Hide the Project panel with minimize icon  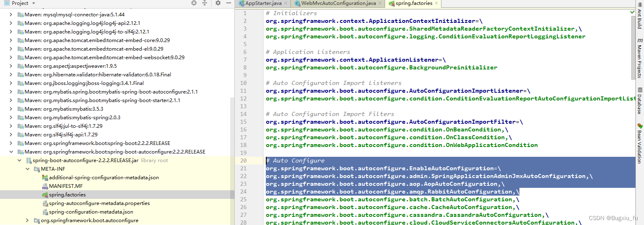(x=229, y=3)
